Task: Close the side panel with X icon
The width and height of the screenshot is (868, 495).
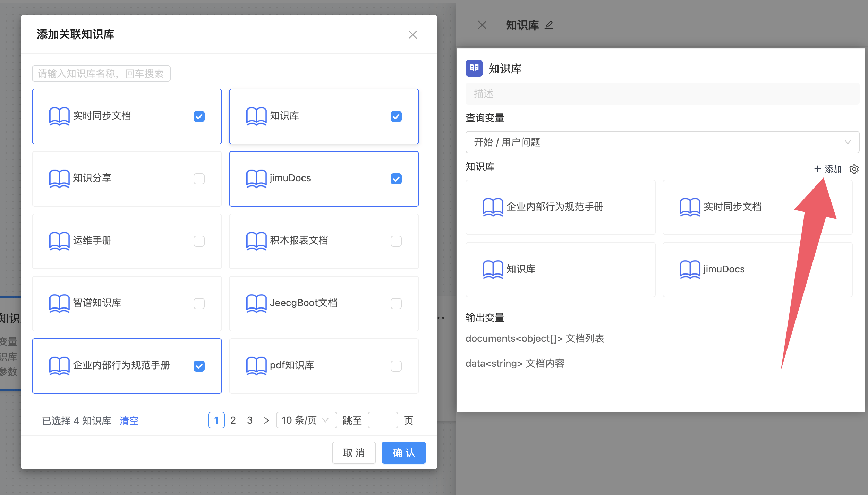Action: 482,25
